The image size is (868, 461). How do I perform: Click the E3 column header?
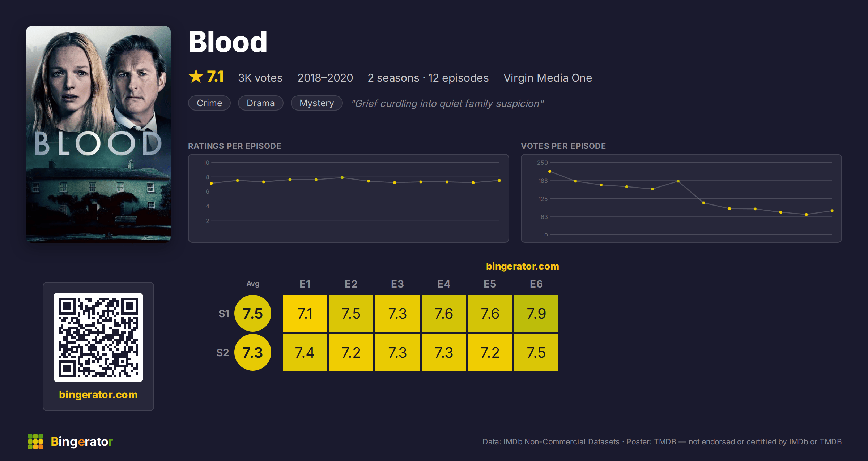pyautogui.click(x=397, y=284)
